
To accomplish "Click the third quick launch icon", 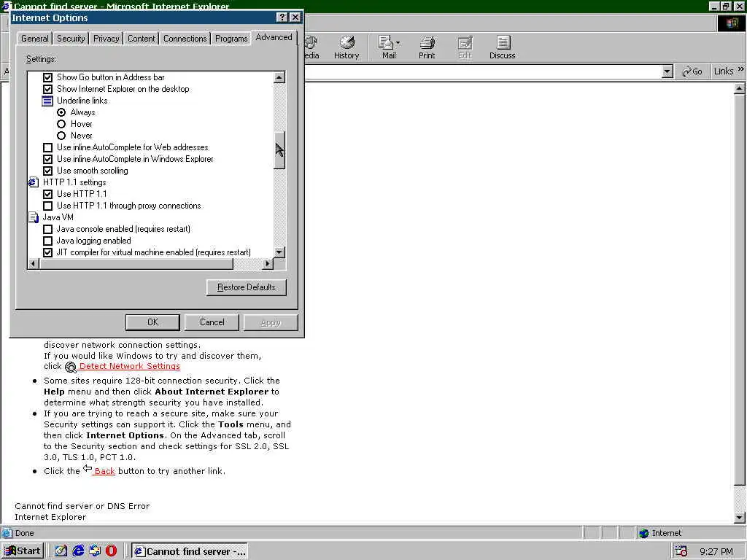I will click(x=95, y=551).
